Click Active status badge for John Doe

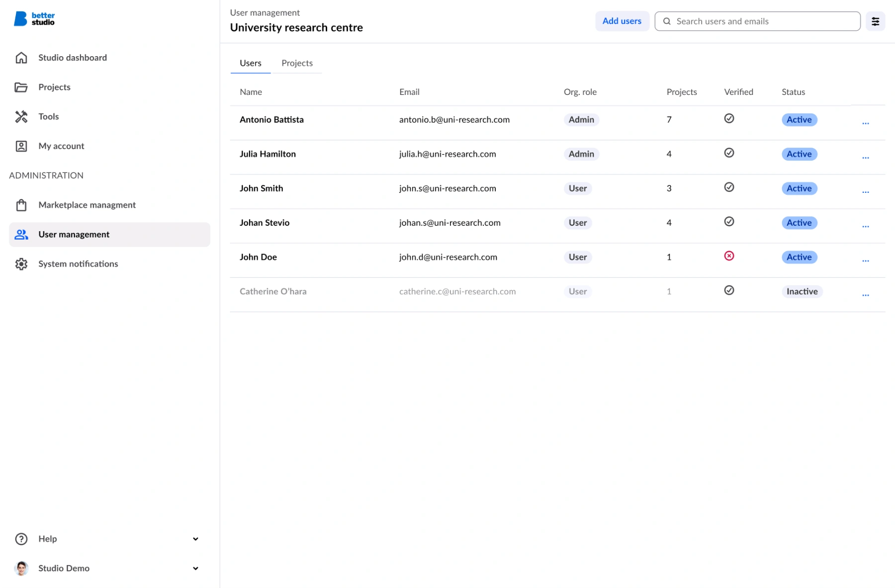coord(799,257)
